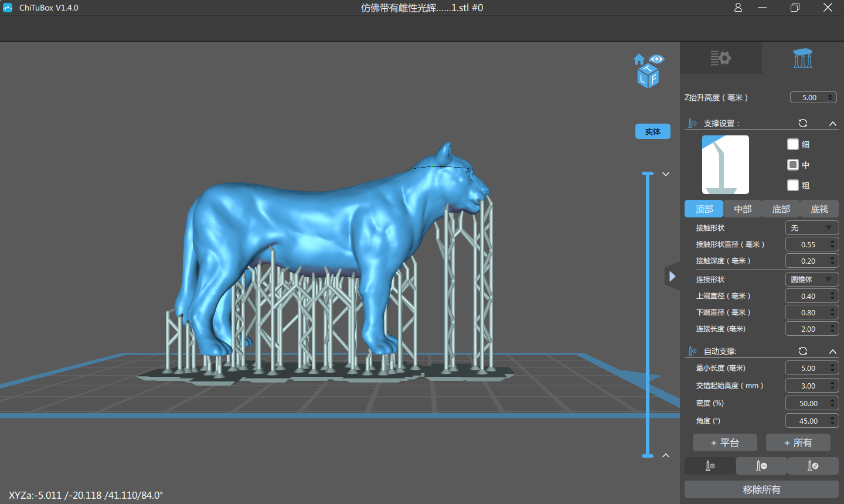The height and width of the screenshot is (504, 844).
Task: Adjust the 下端直径 stepper arrows
Action: point(833,312)
